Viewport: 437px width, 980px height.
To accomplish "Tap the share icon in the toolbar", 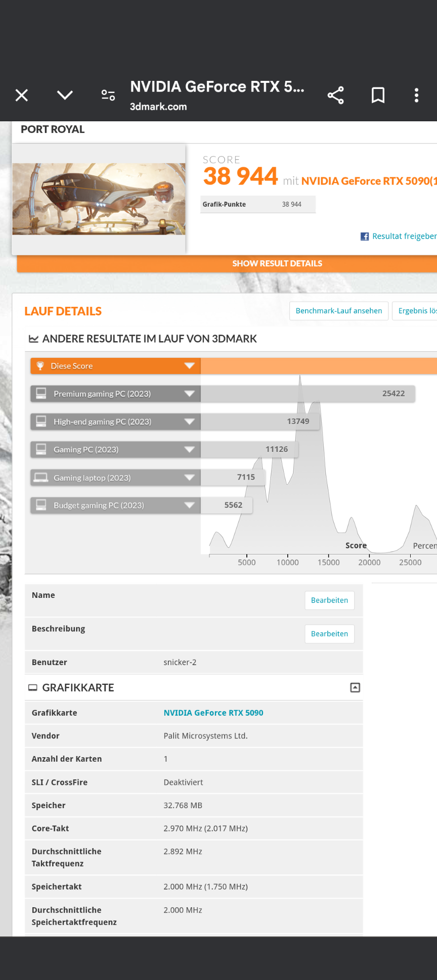I will (x=335, y=95).
